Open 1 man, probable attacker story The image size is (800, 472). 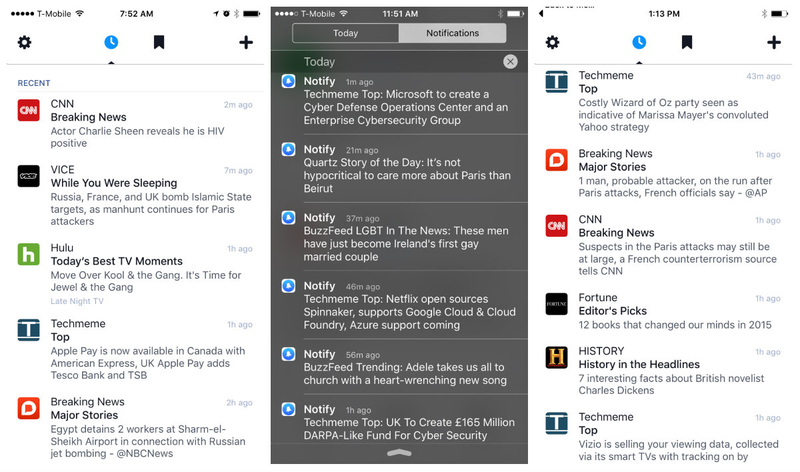pyautogui.click(x=675, y=187)
